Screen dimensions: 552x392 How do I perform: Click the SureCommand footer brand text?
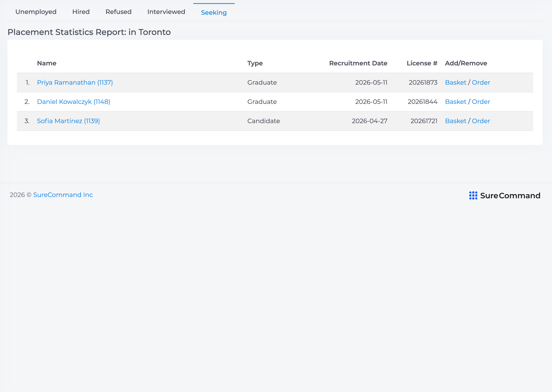tap(510, 196)
